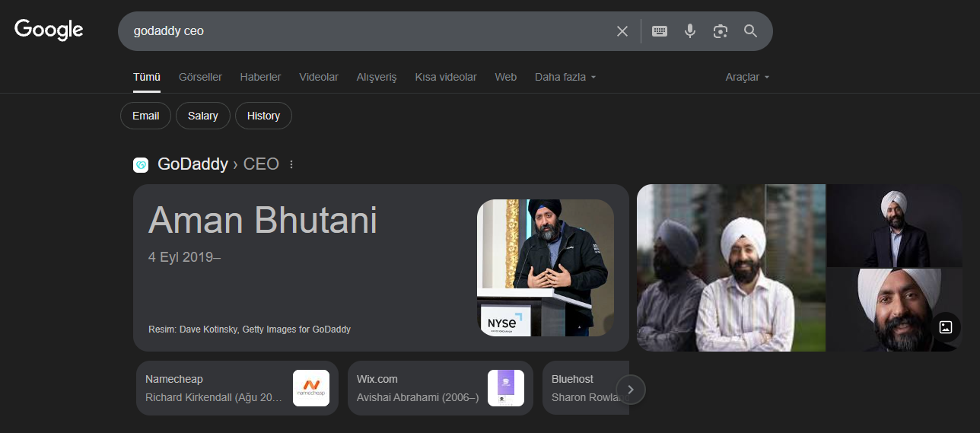Show next competitor cards with arrow
The height and width of the screenshot is (433, 980).
point(631,390)
